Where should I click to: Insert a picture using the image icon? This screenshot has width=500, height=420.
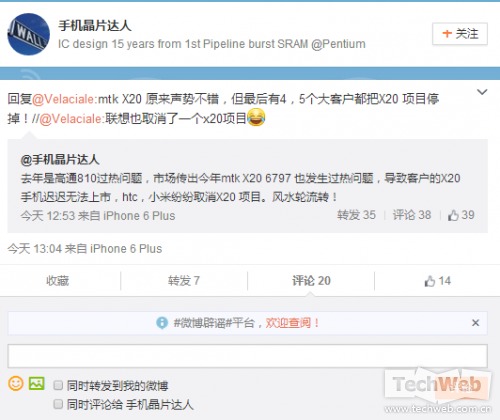(x=37, y=383)
